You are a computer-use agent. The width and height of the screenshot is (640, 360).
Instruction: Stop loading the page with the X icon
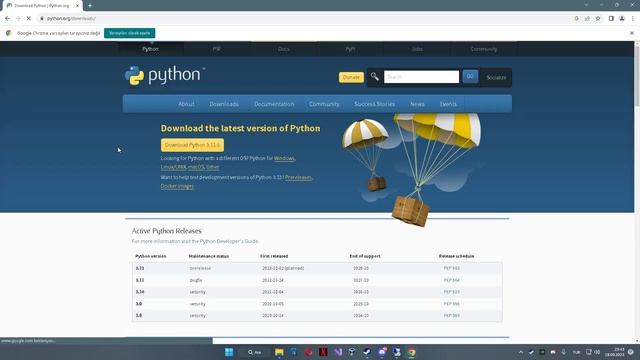click(29, 18)
